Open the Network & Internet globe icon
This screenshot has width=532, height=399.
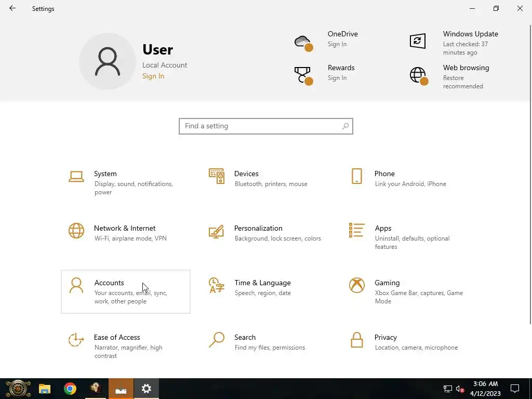click(x=76, y=231)
